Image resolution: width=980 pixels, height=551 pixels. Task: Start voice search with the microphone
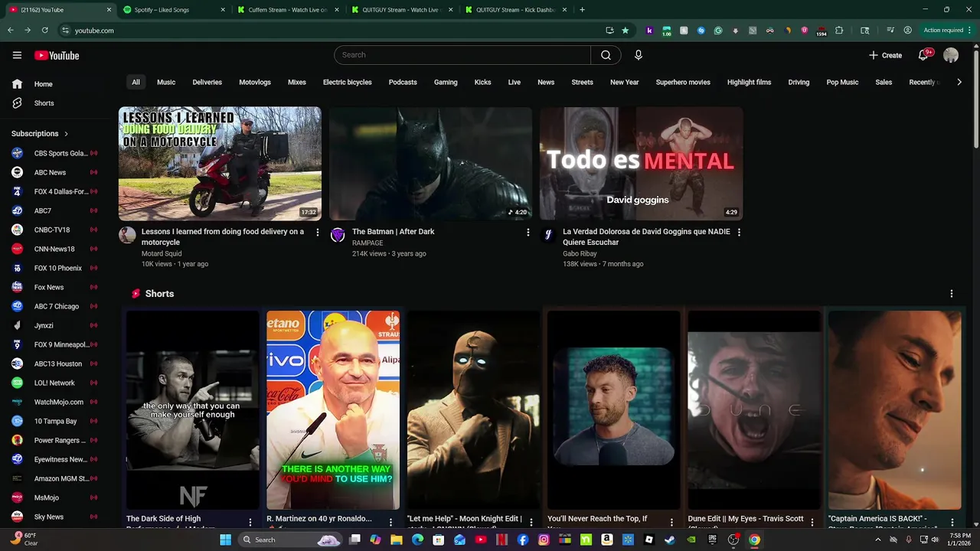coord(638,55)
